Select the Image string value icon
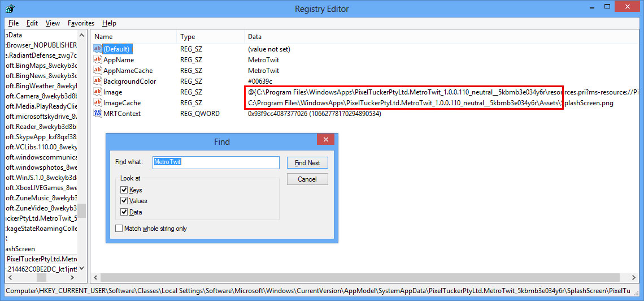The width and height of the screenshot is (644, 301). coord(97,92)
